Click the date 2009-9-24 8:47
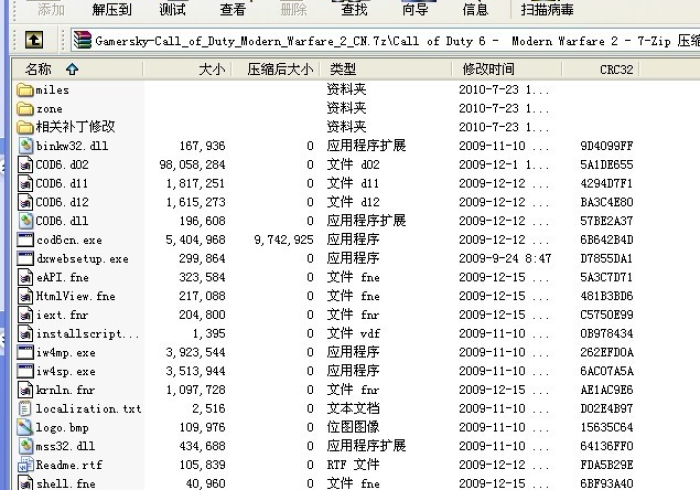Screen dimensions: 700x490 point(505,258)
